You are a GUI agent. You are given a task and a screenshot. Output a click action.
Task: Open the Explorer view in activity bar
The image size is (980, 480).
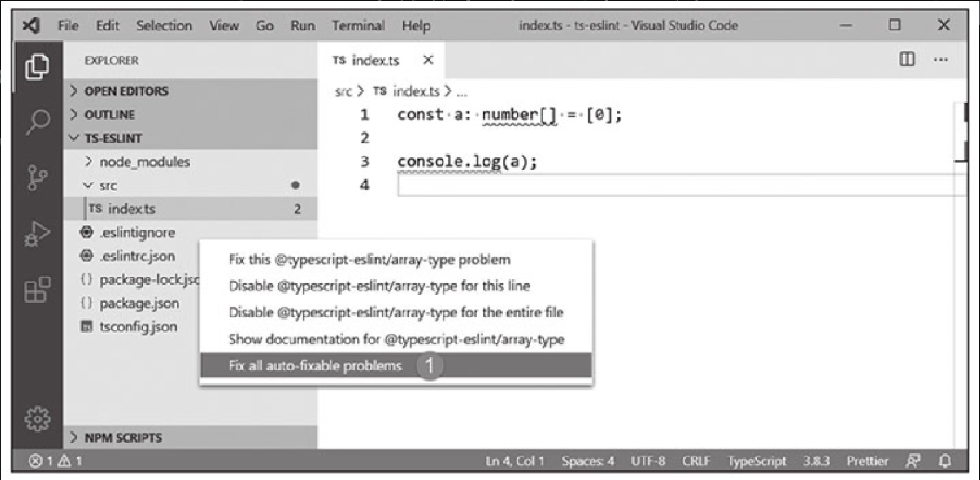[37, 66]
